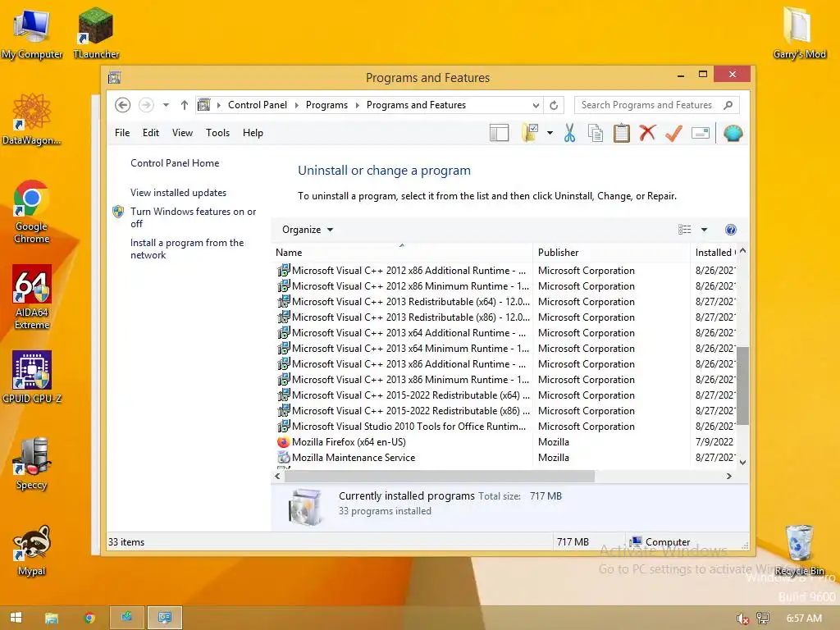Click the Rename toolbar icon
The width and height of the screenshot is (840, 630).
point(701,133)
